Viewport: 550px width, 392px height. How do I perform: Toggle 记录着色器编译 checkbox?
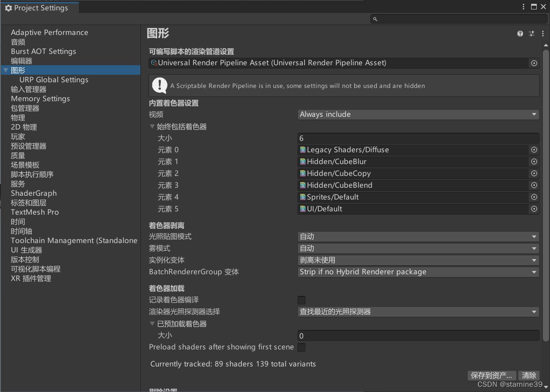(301, 300)
